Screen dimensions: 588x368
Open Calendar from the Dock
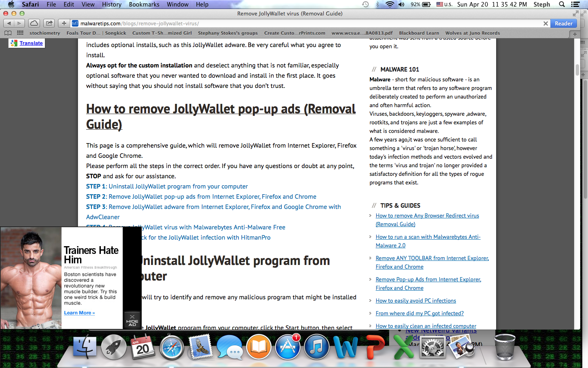tap(143, 347)
